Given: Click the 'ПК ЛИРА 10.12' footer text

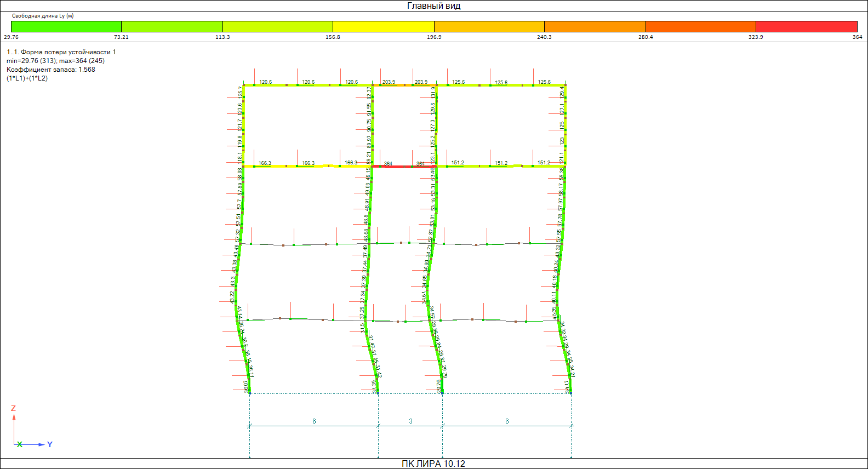Looking at the screenshot, I should [433, 464].
